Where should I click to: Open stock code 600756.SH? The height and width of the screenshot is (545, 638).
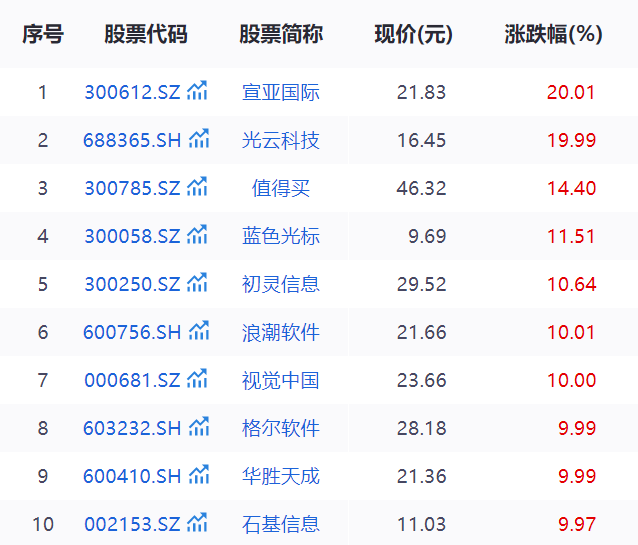tap(132, 332)
